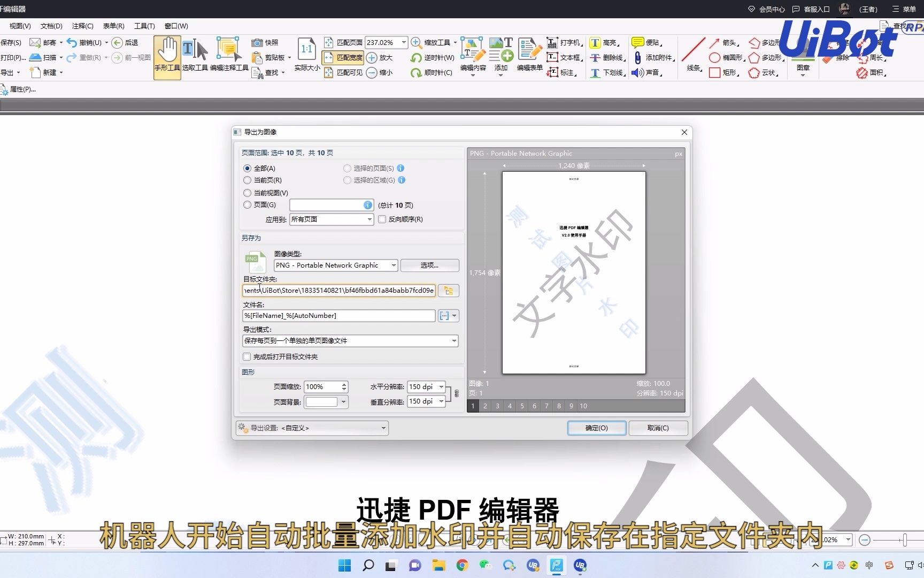Screen dimensions: 924x578
Task: Click 添加附件 attachment paperclip icon
Action: (x=637, y=57)
